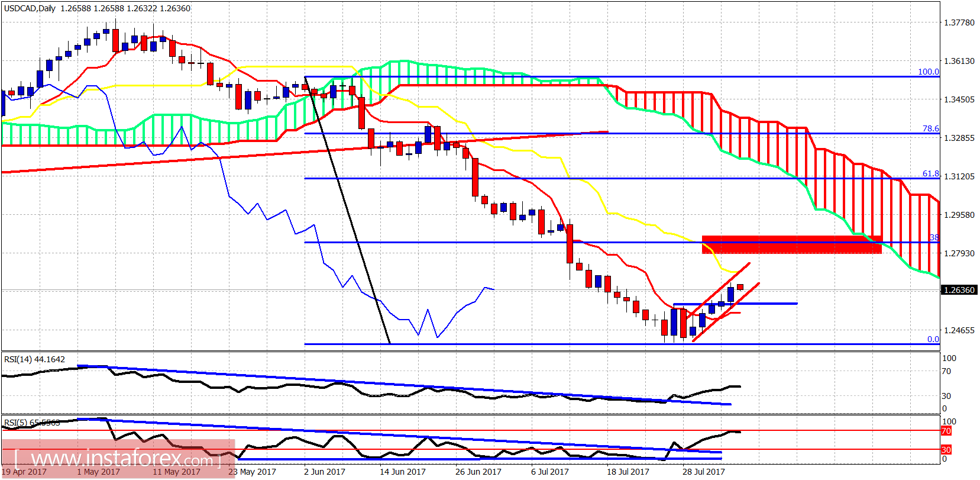Screen dimensions: 980x480
Task: Select the 1.31205 price axis label
Action: pyautogui.click(x=959, y=176)
